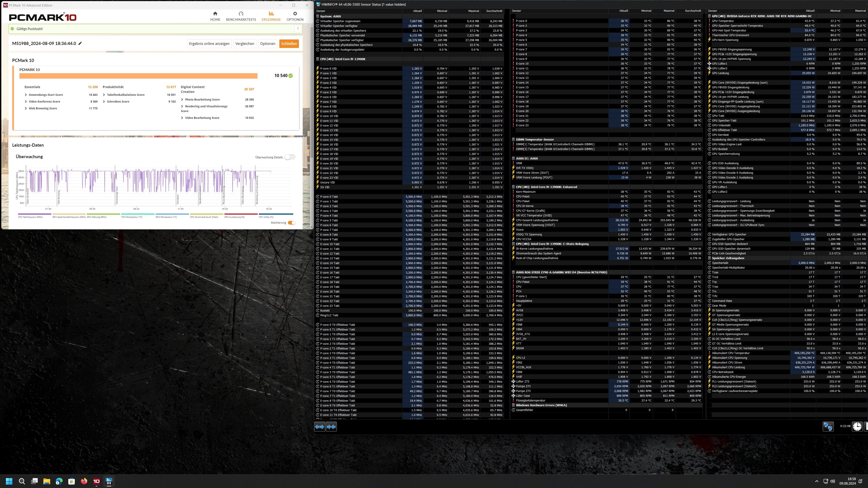Open OPTIONEN tab in PCMark
This screenshot has width=868, height=488.
pyautogui.click(x=295, y=16)
